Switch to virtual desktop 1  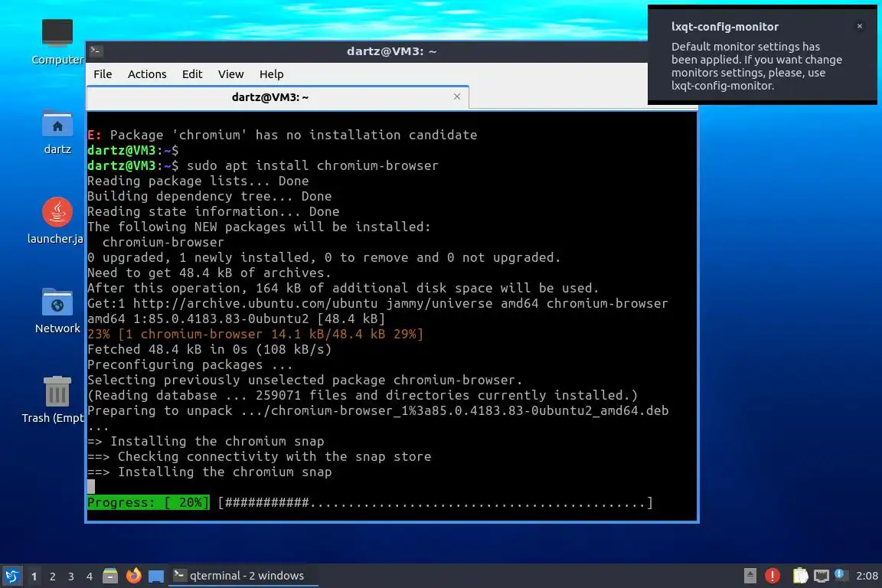34,577
